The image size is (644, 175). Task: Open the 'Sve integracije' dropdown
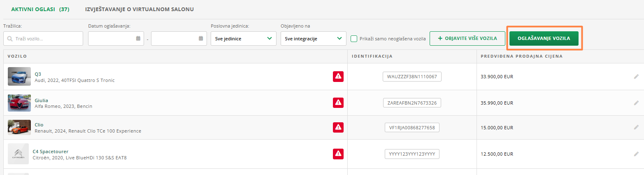click(313, 39)
